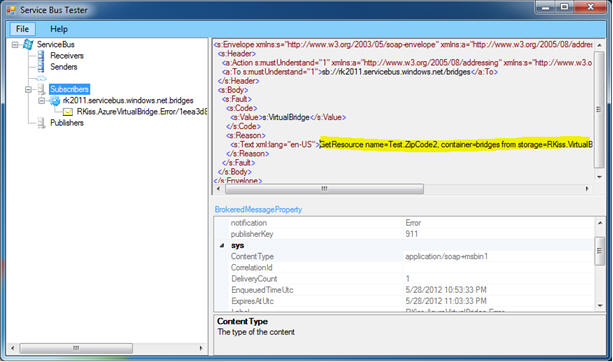Click the XML pane scroll left arrow
Screen dimensions: 613x362
219,189
